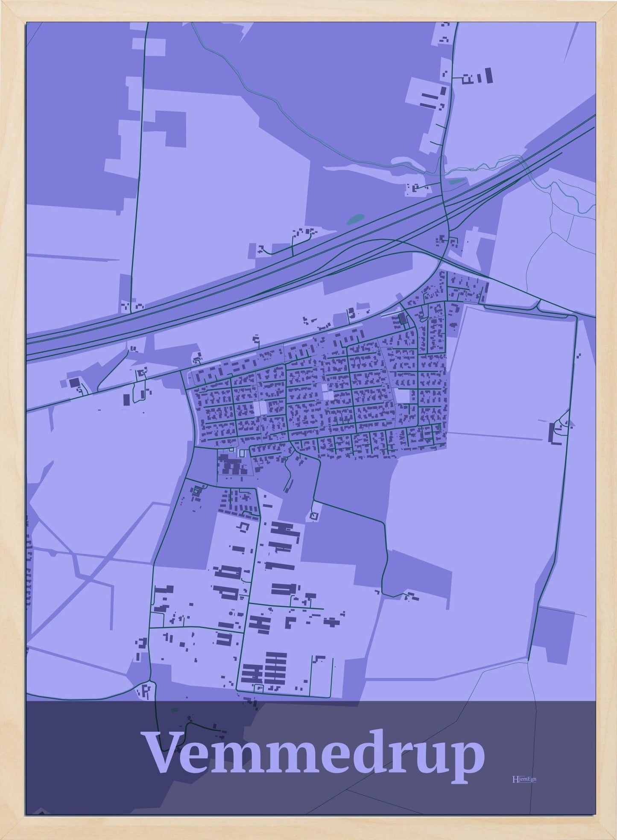
Task: Click the small HjemEgn logo
Action: click(x=524, y=779)
